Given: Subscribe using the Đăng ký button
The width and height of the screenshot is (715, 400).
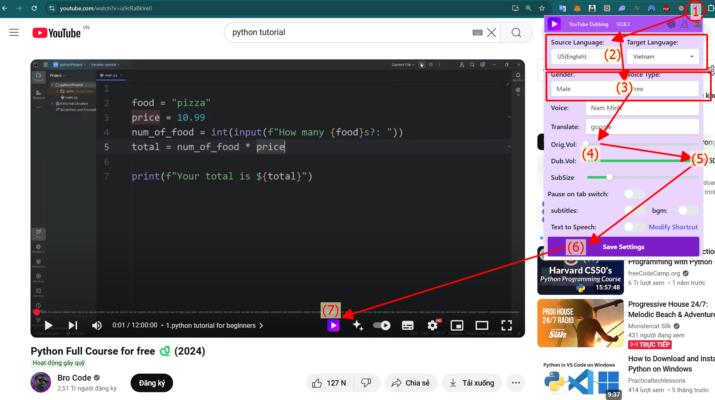Looking at the screenshot, I should point(152,383).
